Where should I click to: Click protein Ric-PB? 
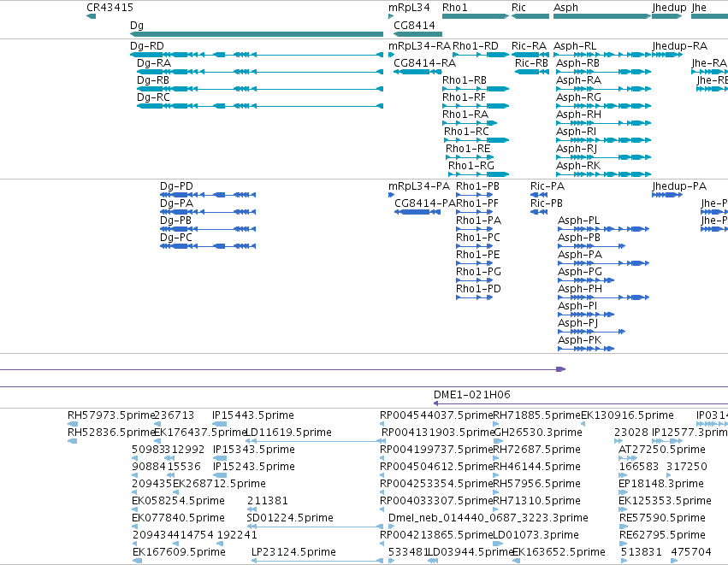(539, 212)
